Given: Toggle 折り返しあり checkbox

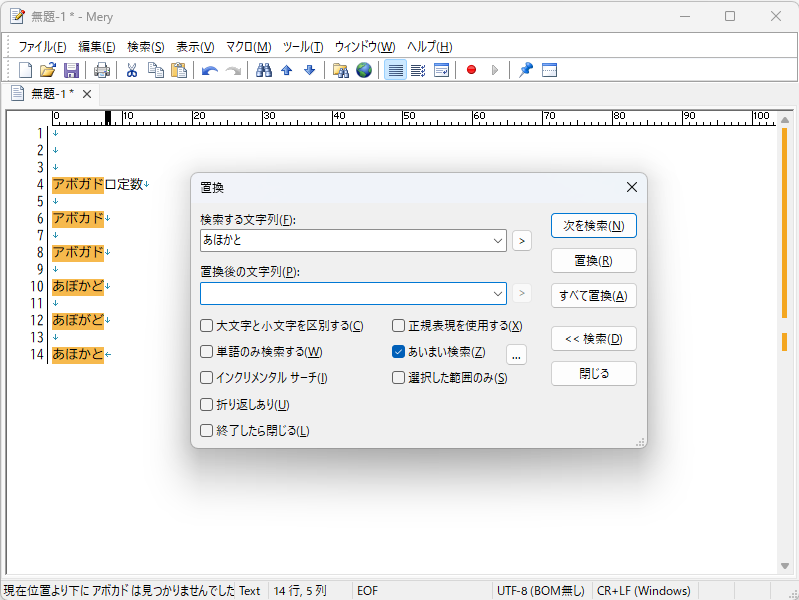Looking at the screenshot, I should tap(206, 405).
